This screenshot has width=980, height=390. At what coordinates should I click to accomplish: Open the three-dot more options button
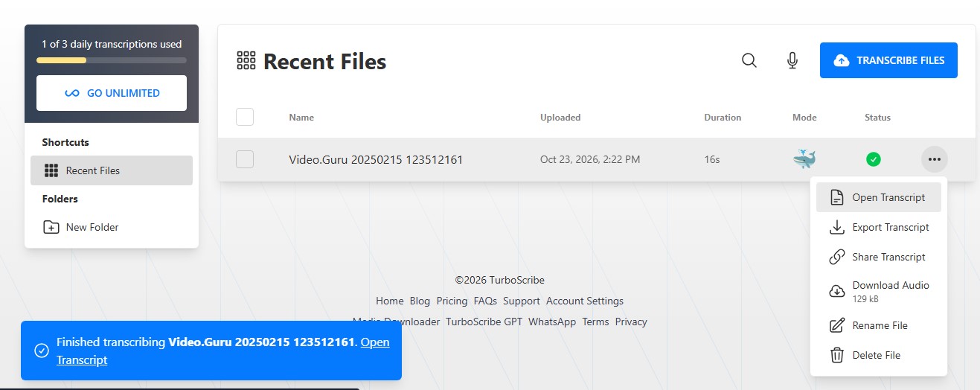935,159
